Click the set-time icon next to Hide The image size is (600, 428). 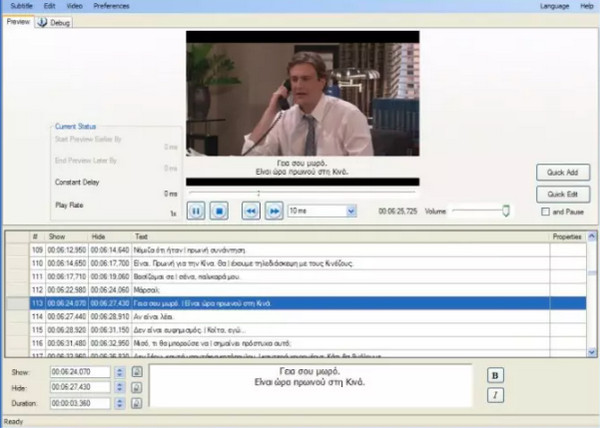(x=137, y=387)
